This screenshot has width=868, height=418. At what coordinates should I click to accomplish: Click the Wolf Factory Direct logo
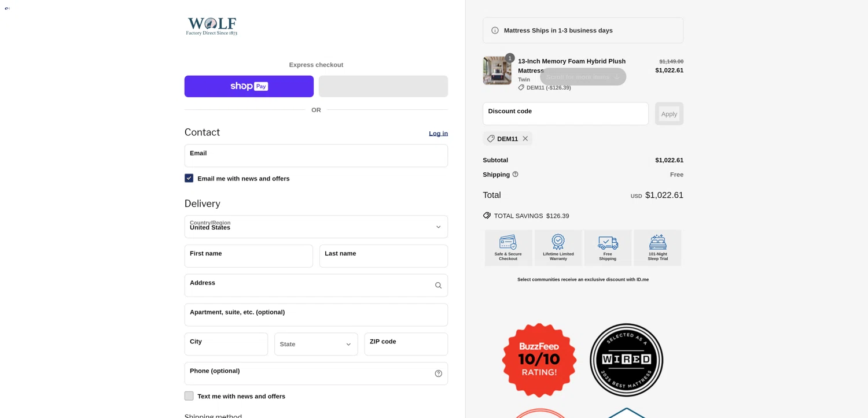click(x=211, y=26)
